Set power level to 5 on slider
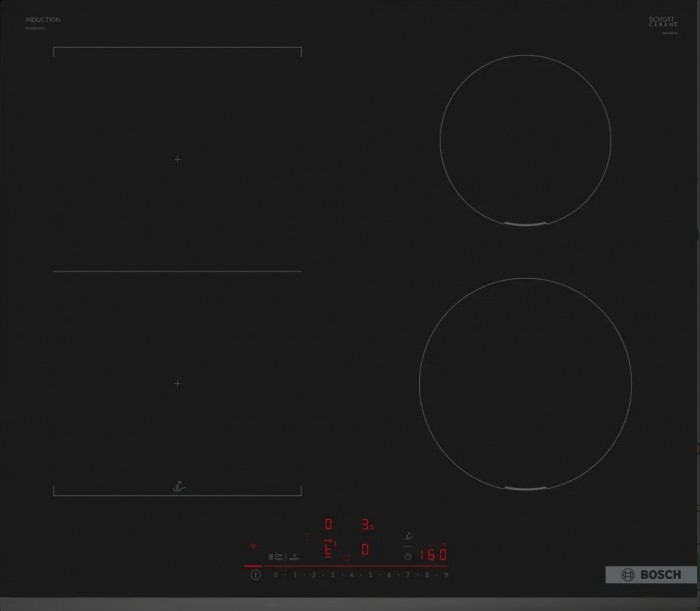700x611 pixels. [x=370, y=576]
